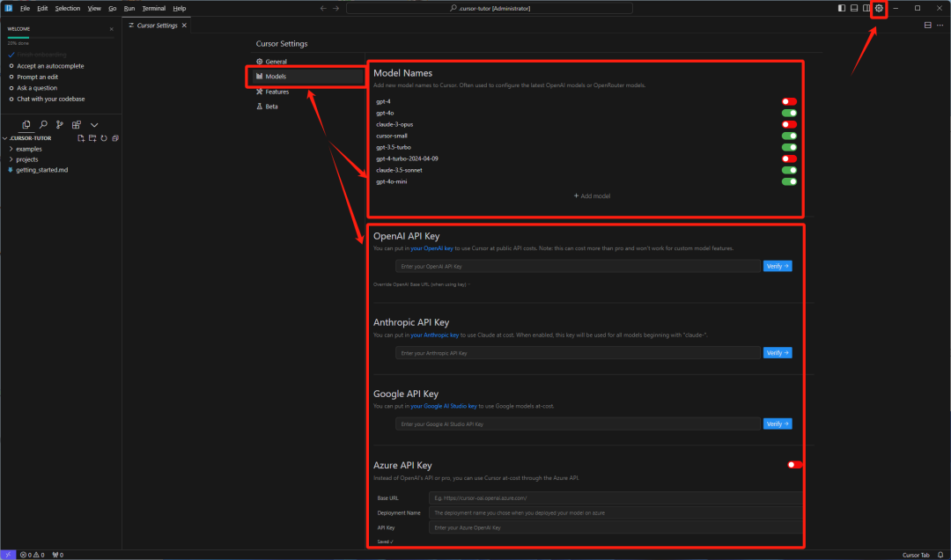Screen dimensions: 951x560
Task: Focus the OpenAI API Key input field
Action: click(x=578, y=266)
